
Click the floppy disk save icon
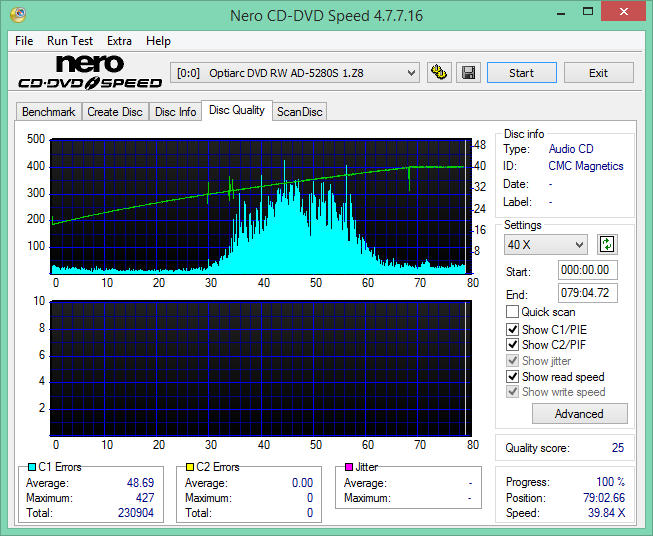click(469, 73)
